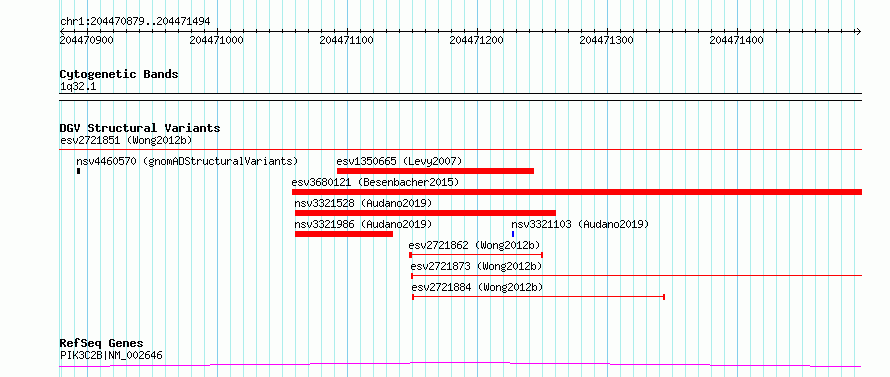Open the esv1350665 (Levy2007) label
This screenshot has height=377, width=890.
[400, 161]
